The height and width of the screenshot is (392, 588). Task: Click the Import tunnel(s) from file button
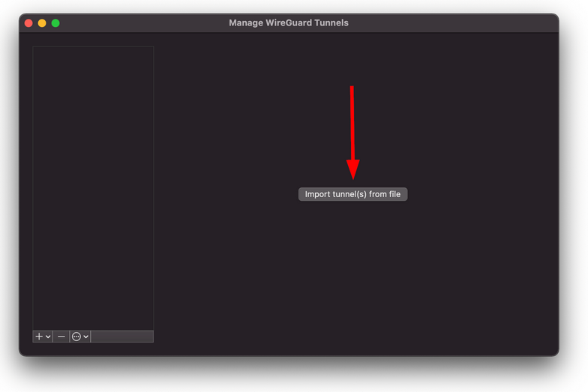tap(352, 194)
